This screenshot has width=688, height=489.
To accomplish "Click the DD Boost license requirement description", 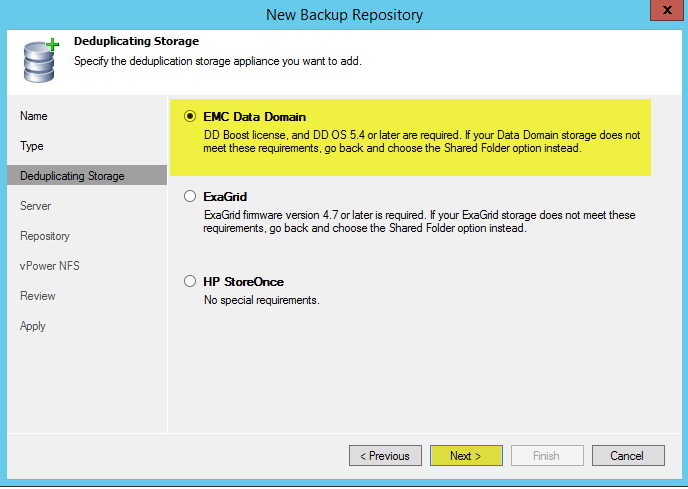I will point(422,141).
